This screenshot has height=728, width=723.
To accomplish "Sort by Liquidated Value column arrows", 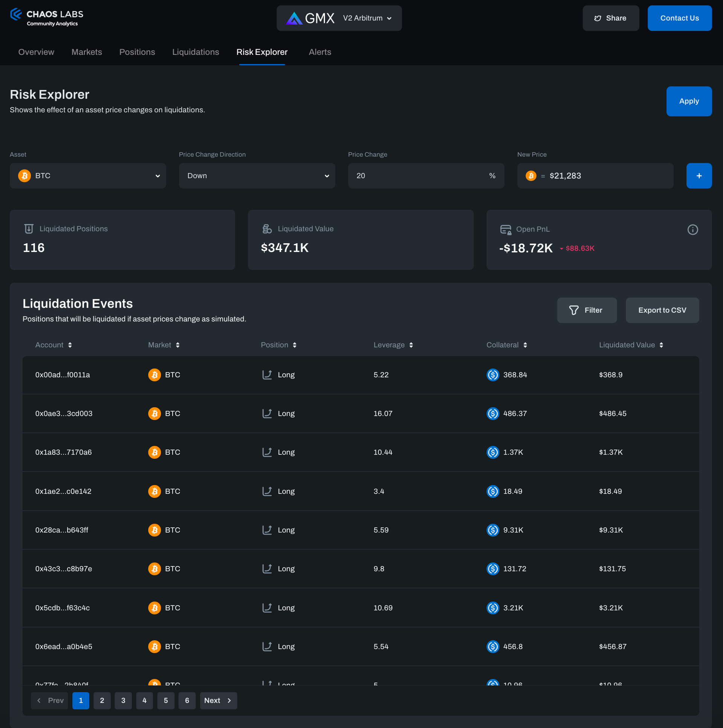I will tap(661, 345).
